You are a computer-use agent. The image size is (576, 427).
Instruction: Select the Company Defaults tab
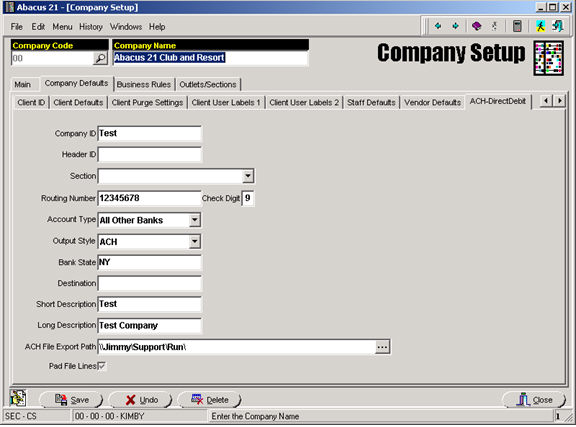(76, 83)
